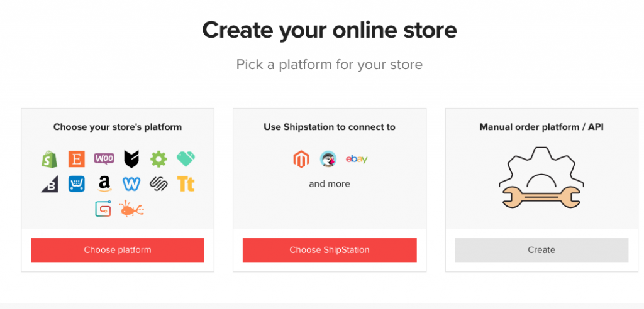Choose the Squarespace platform icon
644x309 pixels.
tap(158, 183)
